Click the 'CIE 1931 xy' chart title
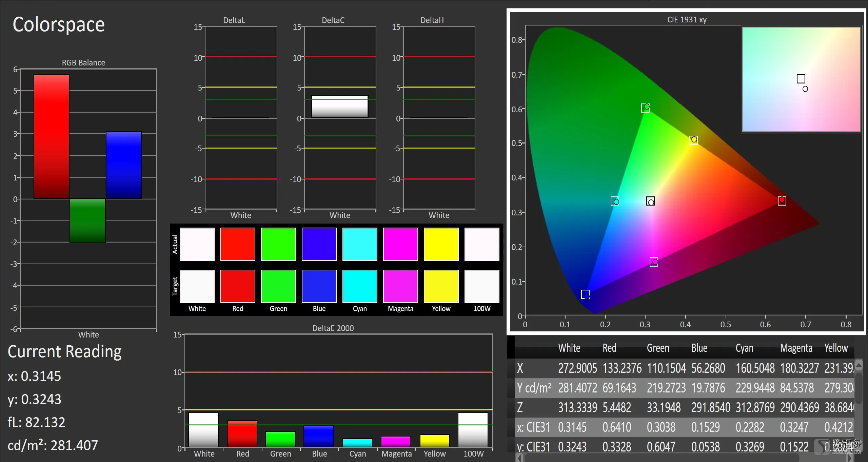The height and width of the screenshot is (462, 868). tap(687, 20)
